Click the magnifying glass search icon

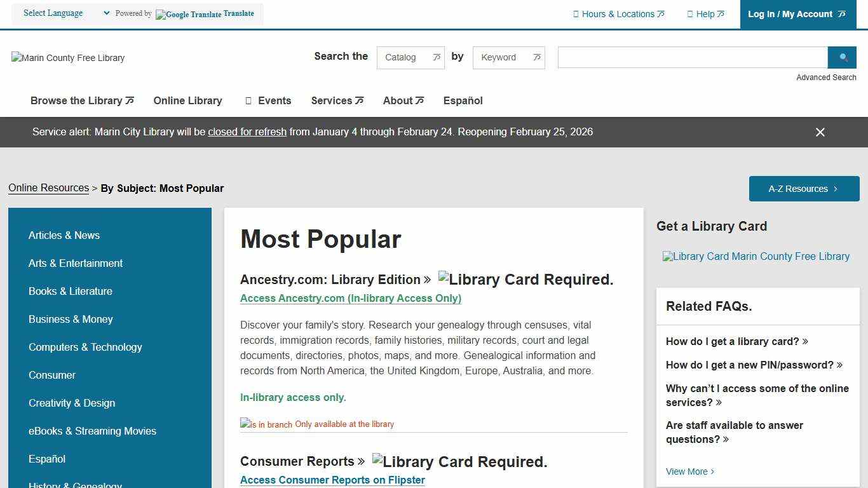(842, 57)
